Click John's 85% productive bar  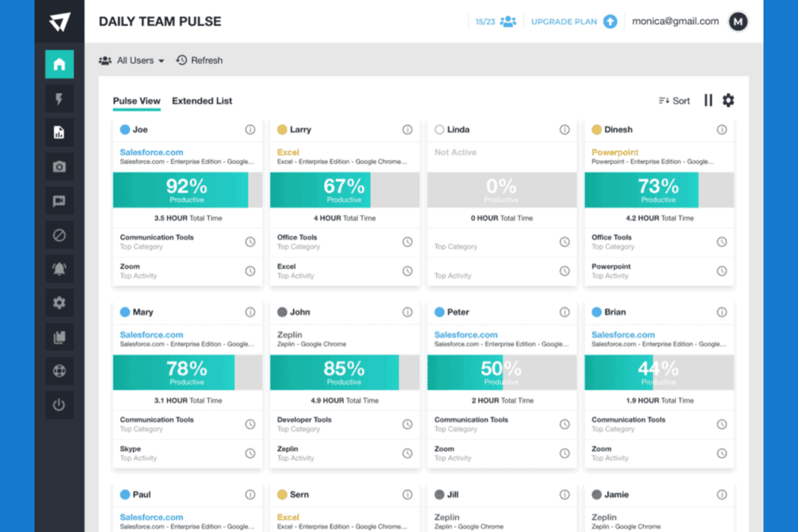coord(345,372)
